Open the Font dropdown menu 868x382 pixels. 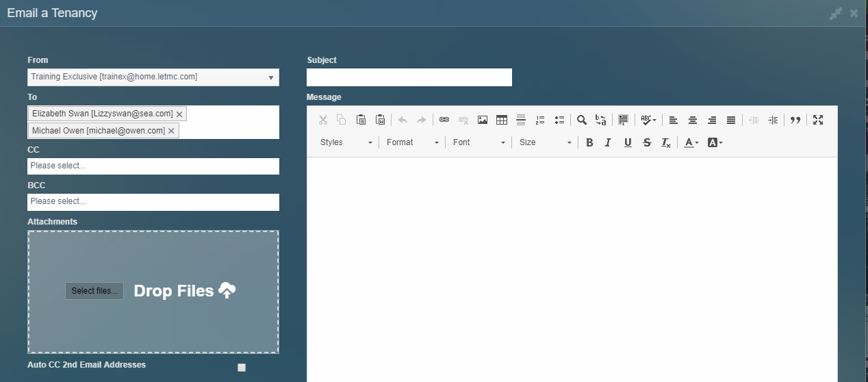[478, 142]
